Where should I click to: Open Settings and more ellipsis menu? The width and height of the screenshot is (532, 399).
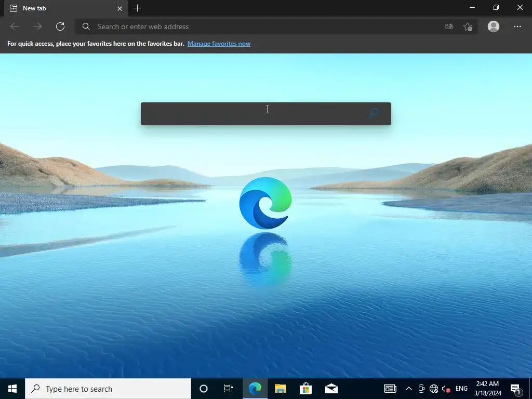pyautogui.click(x=517, y=26)
